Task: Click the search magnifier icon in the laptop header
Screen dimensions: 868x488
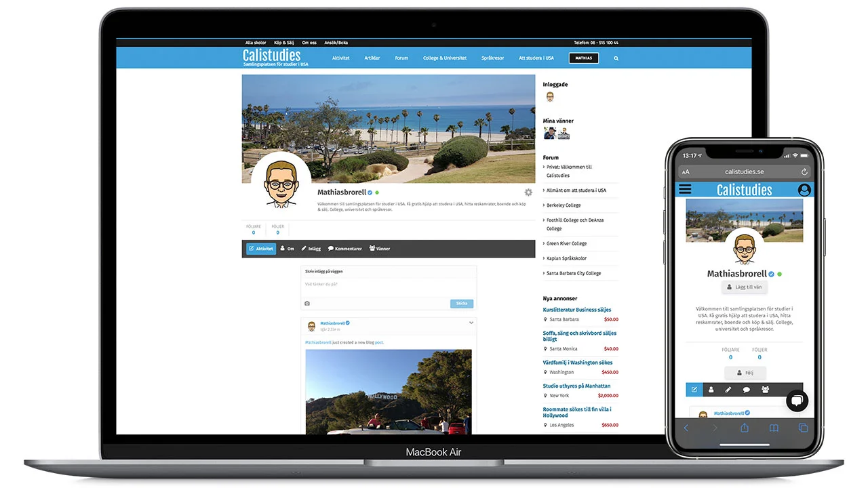Action: click(616, 58)
